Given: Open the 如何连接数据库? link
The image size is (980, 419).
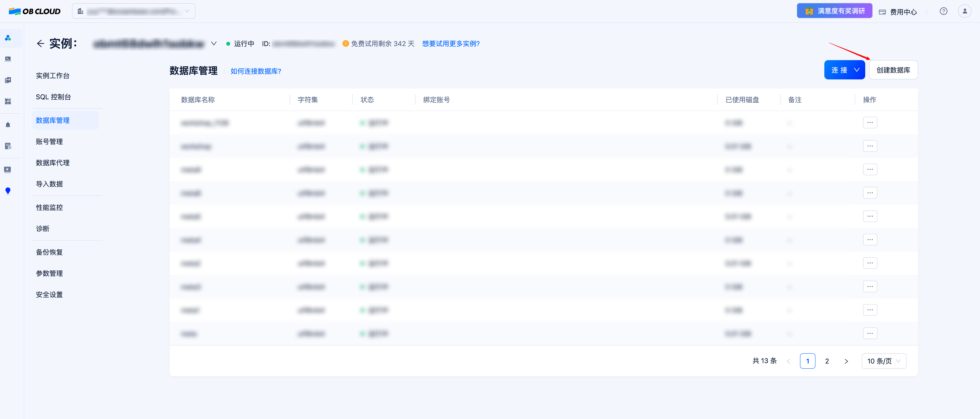Looking at the screenshot, I should [256, 71].
